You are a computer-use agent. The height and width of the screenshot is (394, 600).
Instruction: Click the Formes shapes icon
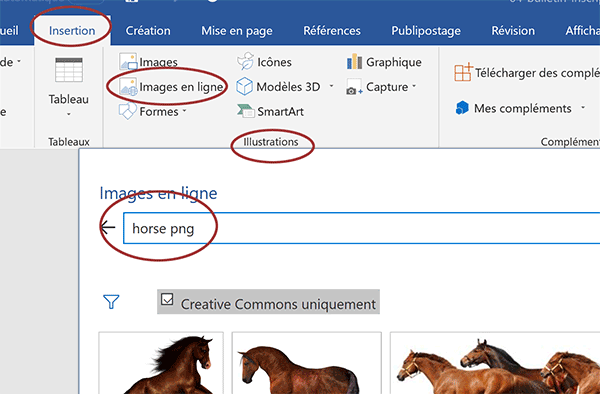tap(127, 111)
